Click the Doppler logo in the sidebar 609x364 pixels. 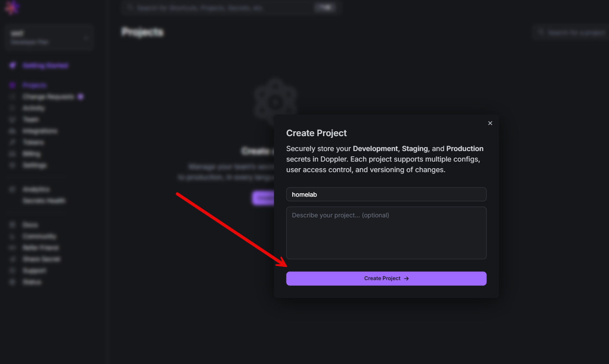[12, 7]
